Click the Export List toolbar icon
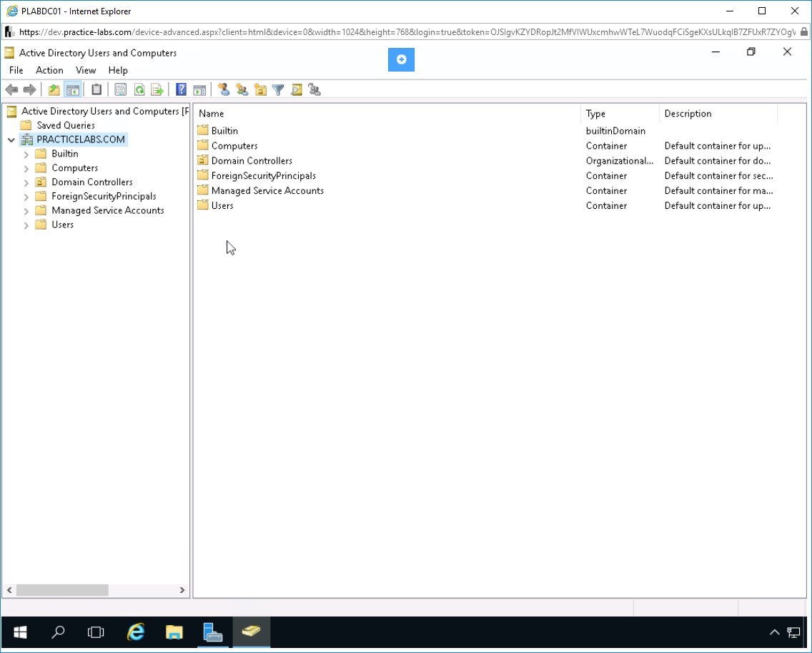The width and height of the screenshot is (812, 653). (157, 89)
